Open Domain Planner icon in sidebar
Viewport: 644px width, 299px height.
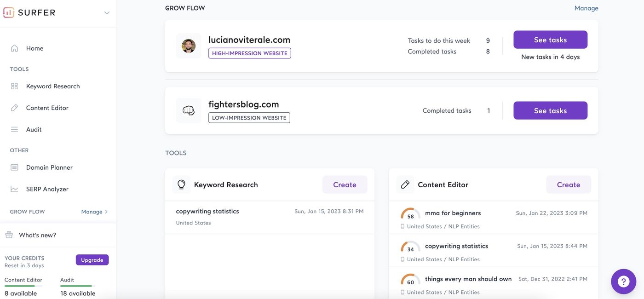point(14,167)
